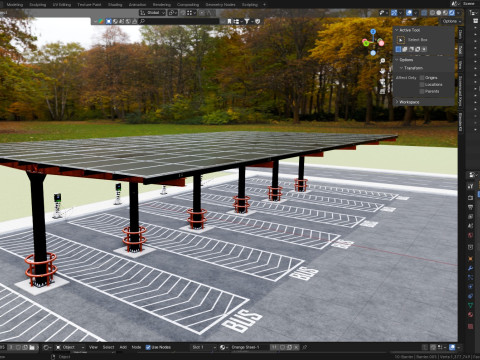This screenshot has height=360, width=480.
Task: Open the View tab in the sidebar
Action: point(460,64)
